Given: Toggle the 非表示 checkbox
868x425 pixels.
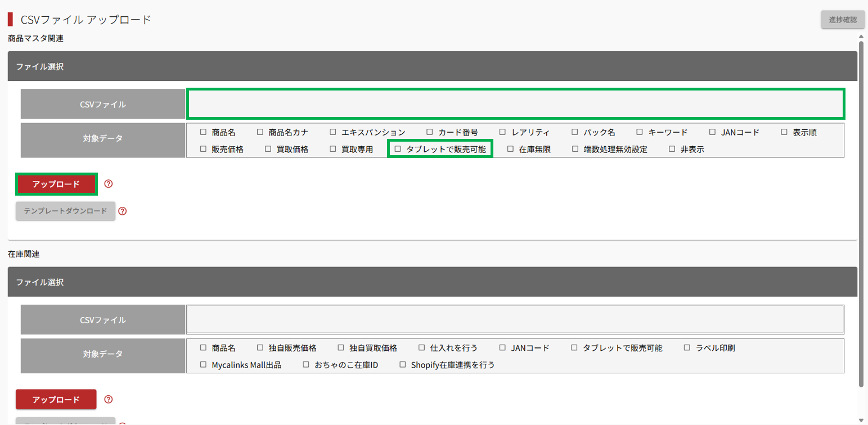Looking at the screenshot, I should [672, 150].
